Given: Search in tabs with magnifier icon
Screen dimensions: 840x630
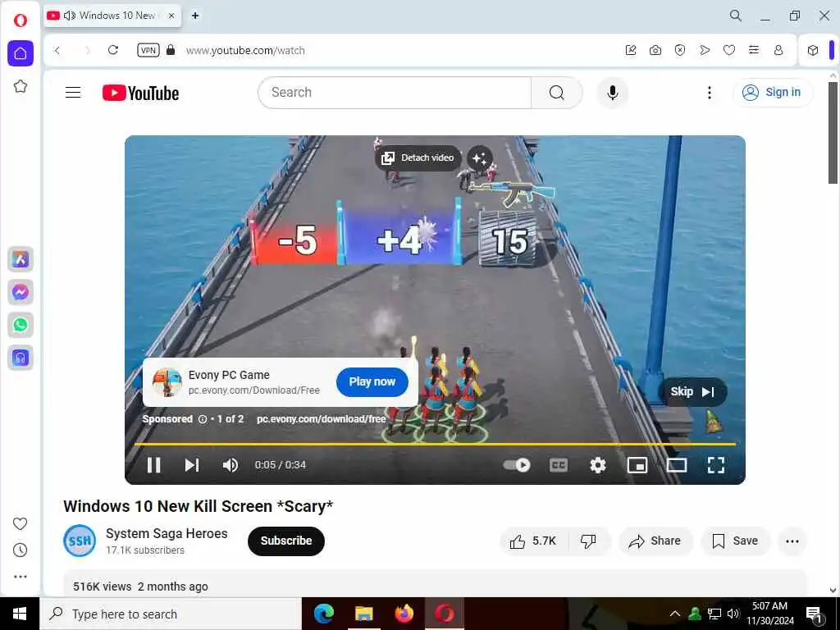Looking at the screenshot, I should [x=736, y=16].
